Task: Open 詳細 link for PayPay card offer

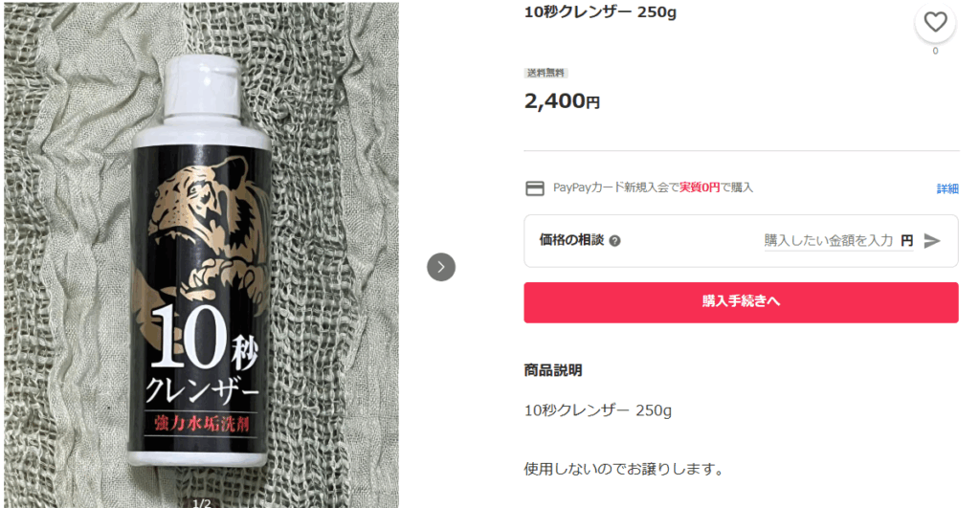Action: click(947, 188)
